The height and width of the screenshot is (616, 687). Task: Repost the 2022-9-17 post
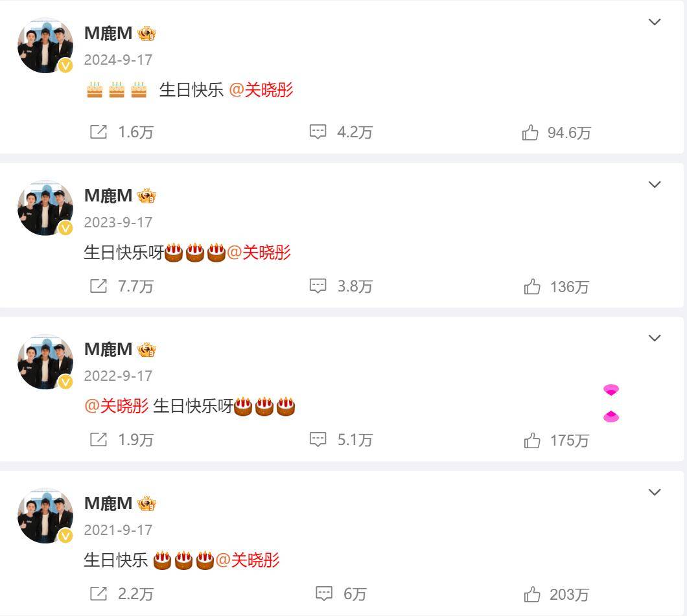98,440
